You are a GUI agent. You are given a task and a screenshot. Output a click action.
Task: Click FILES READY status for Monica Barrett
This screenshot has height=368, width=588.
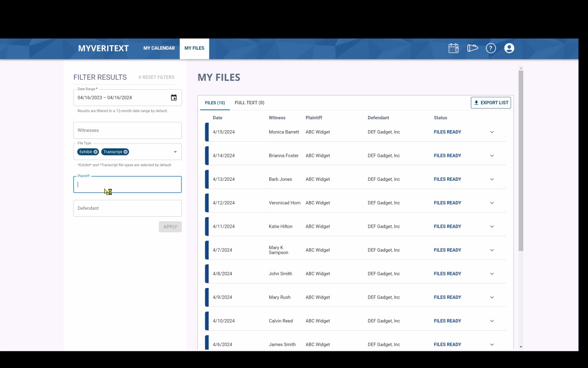447,132
